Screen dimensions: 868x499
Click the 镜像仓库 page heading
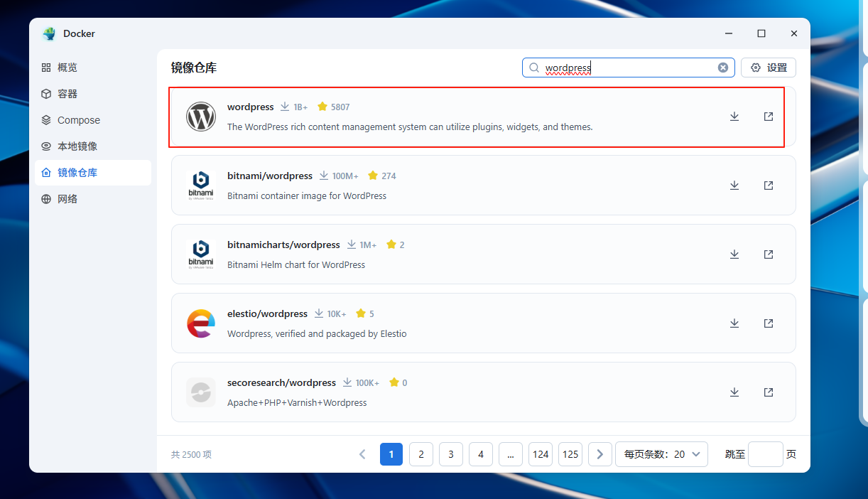click(x=194, y=68)
